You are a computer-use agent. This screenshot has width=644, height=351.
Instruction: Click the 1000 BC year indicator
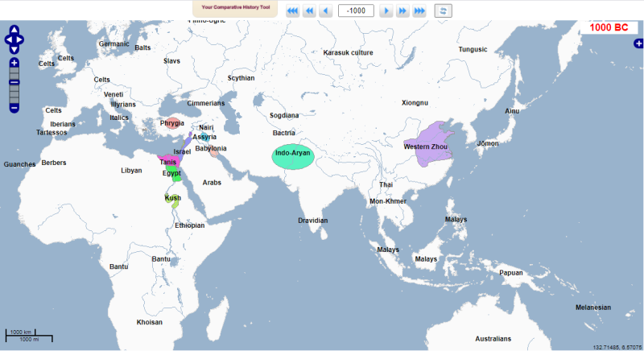click(x=609, y=27)
